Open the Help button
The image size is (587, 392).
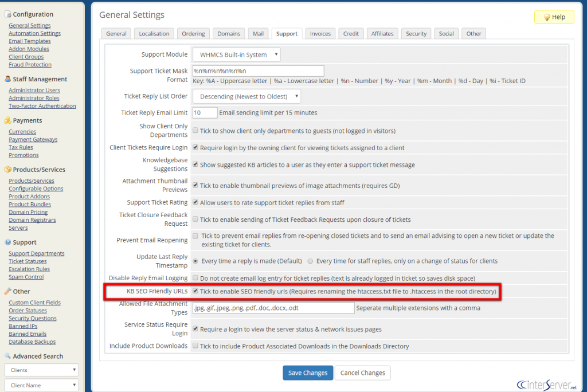point(554,17)
